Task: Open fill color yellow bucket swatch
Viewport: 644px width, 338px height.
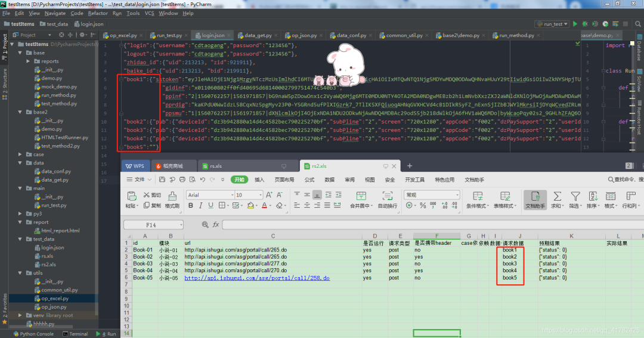Action: [250, 205]
